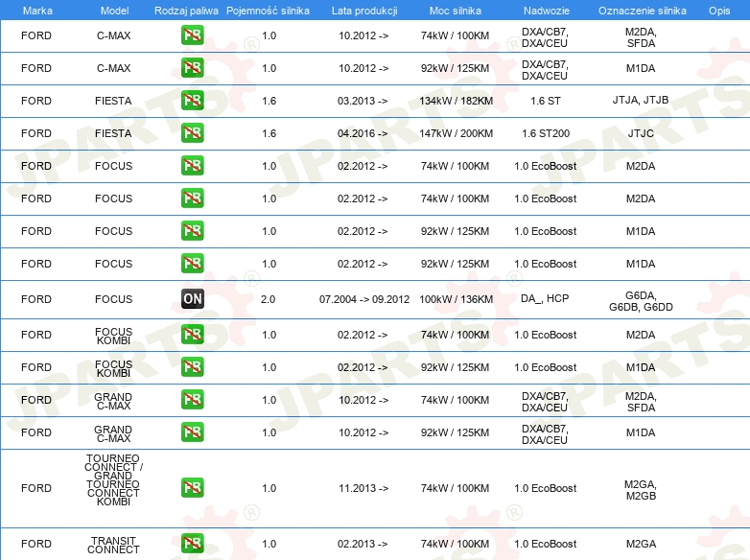Click the 1.6 ST200 body cell
Image resolution: width=750 pixels, height=560 pixels.
545,133
